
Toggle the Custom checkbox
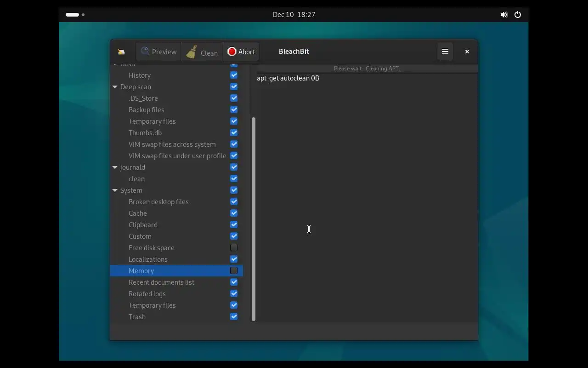click(x=234, y=236)
